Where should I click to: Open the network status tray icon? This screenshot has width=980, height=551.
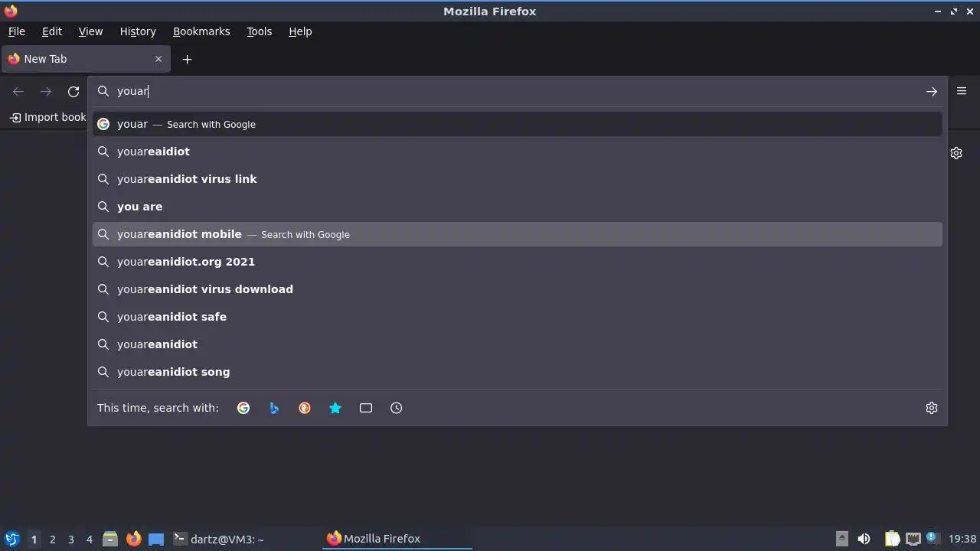point(913,539)
